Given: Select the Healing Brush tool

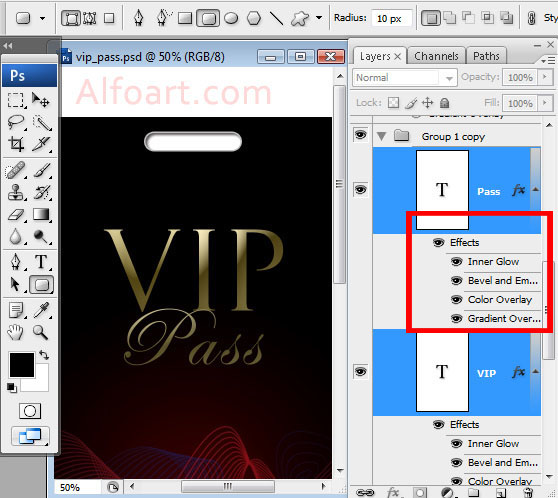Looking at the screenshot, I should [x=16, y=170].
